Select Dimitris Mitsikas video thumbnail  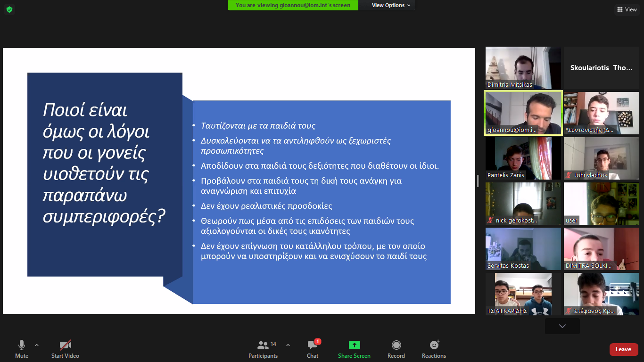pos(523,68)
